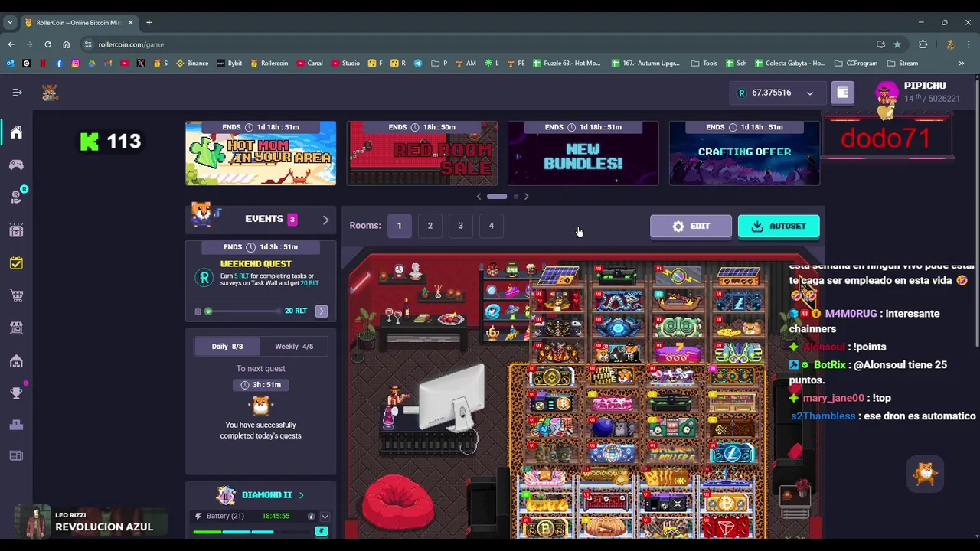Open the browser tab search dropdown
The width and height of the screenshot is (980, 551).
10,22
